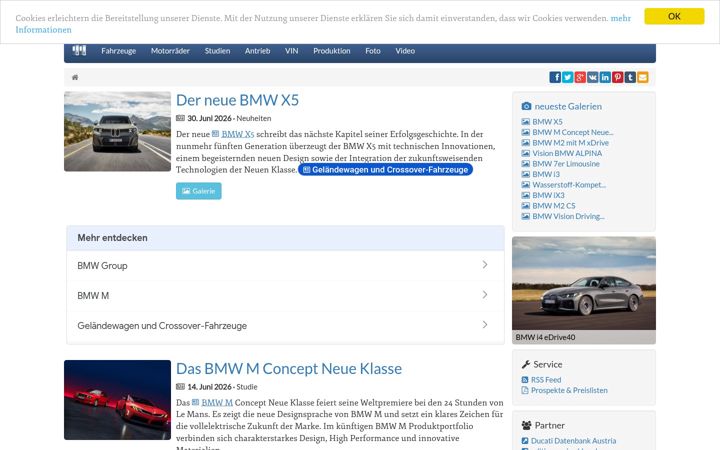Expand Geländewagen und Crossover-Fahrzeuge row chevron

click(485, 325)
